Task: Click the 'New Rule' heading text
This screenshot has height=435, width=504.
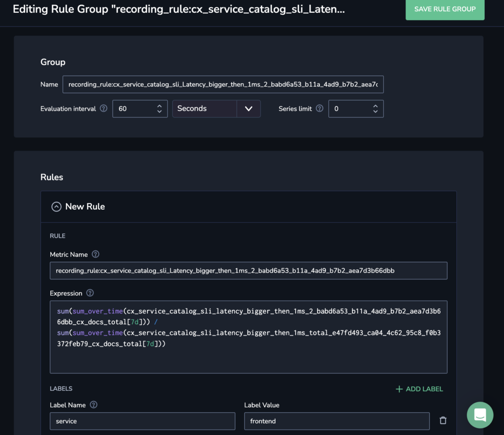Action: [85, 207]
